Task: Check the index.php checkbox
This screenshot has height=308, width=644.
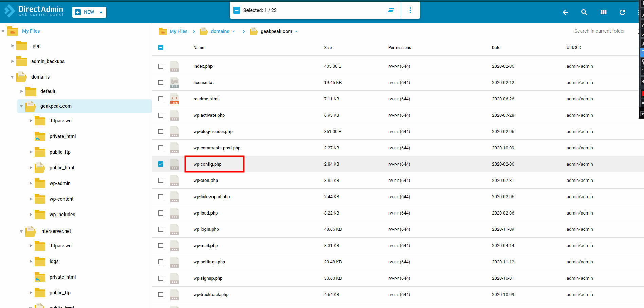Action: 161,66
